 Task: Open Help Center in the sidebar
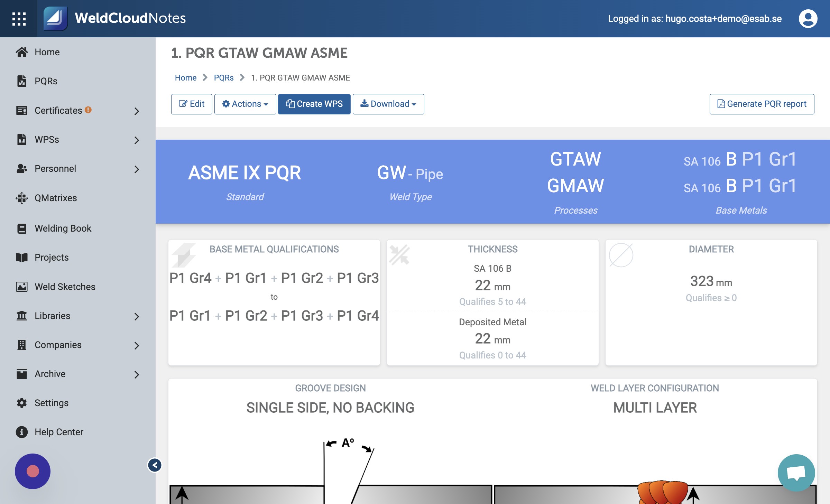tap(59, 432)
